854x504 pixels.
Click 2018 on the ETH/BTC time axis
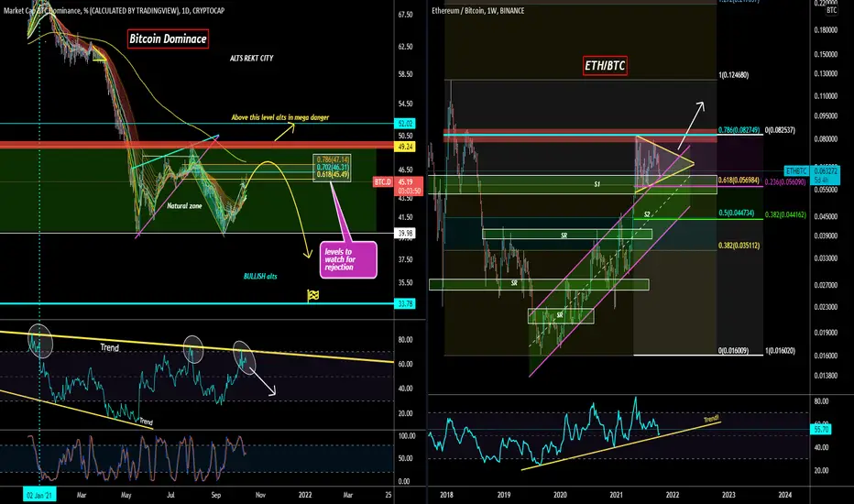click(x=446, y=495)
